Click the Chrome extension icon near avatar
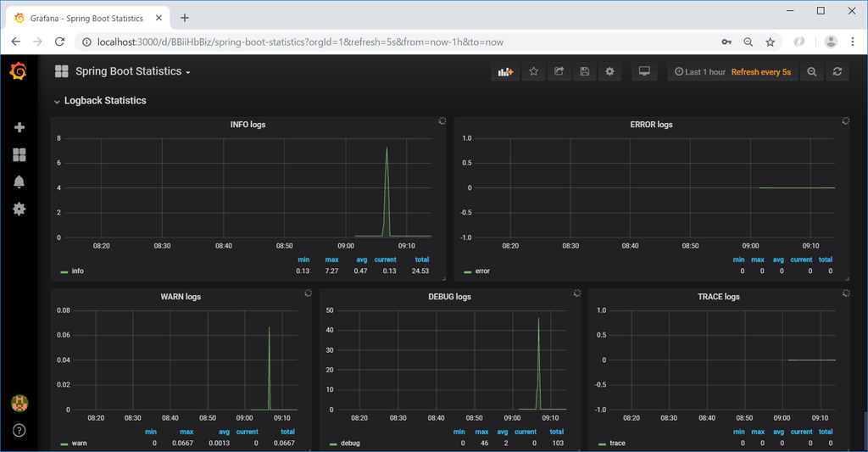868x452 pixels. pyautogui.click(x=798, y=42)
